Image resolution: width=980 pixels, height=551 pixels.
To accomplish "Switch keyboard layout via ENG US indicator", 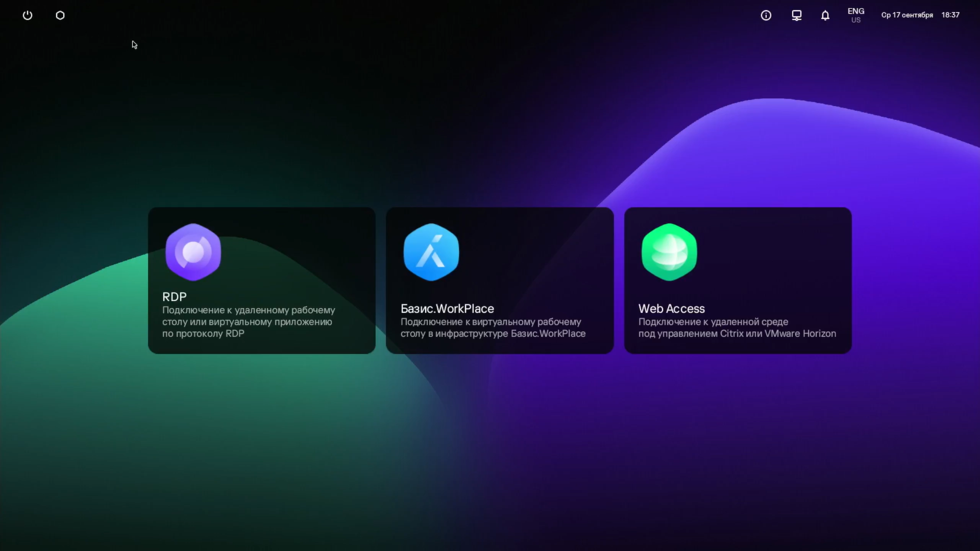I will 856,15.
